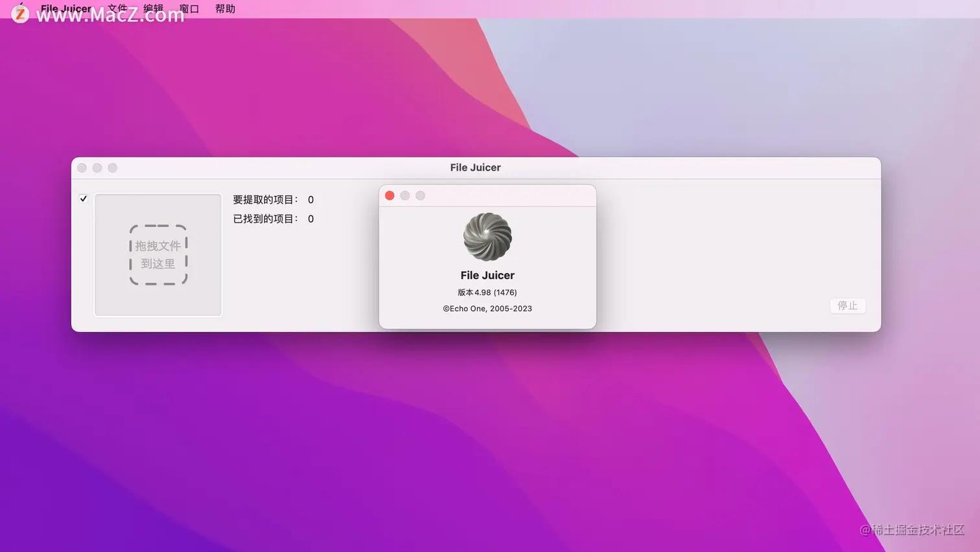Toggle the checkbox beside the drop area
Screen dimensions: 980x552
pyautogui.click(x=83, y=198)
